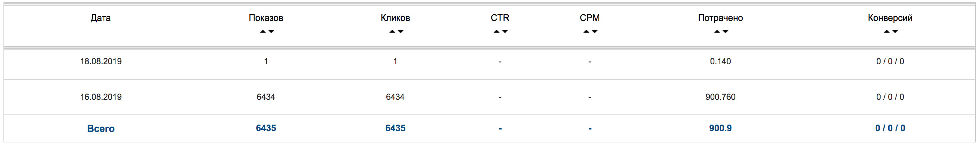Sort Потрачено column ascending

click(x=717, y=32)
